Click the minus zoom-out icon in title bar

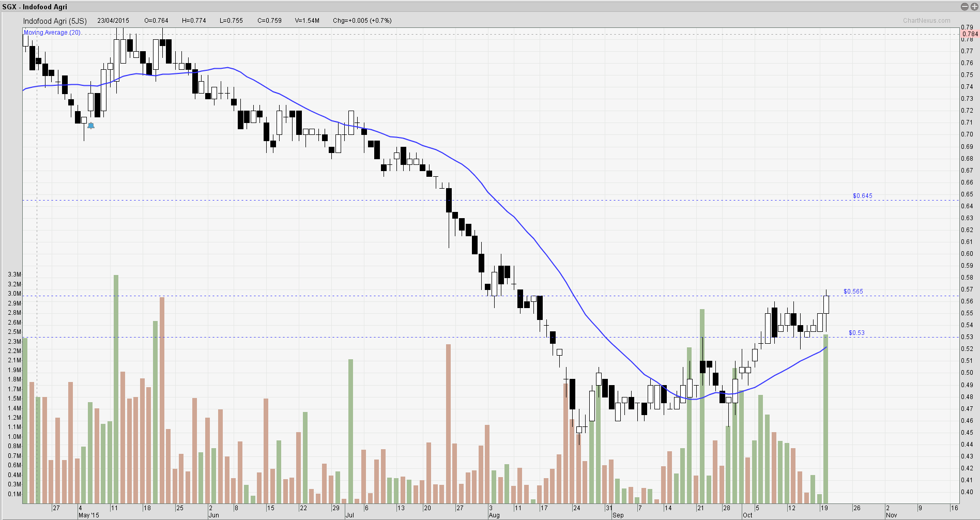(964, 7)
